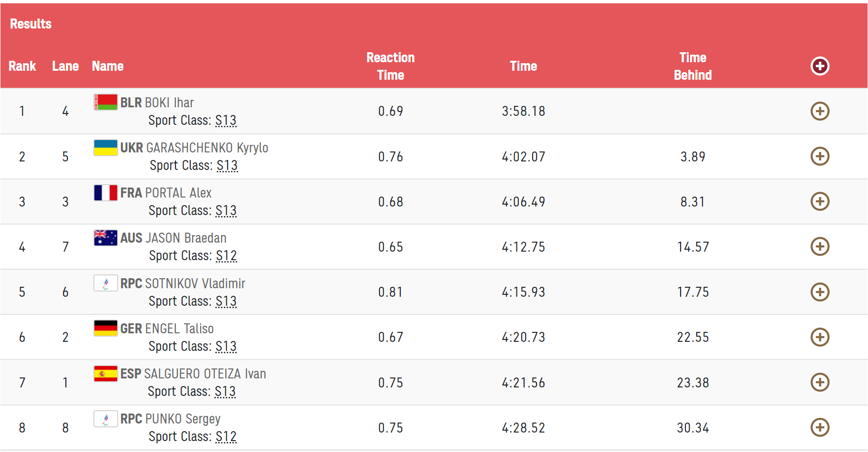Click the Spain flag icon
This screenshot has width=868, height=452.
point(105,374)
